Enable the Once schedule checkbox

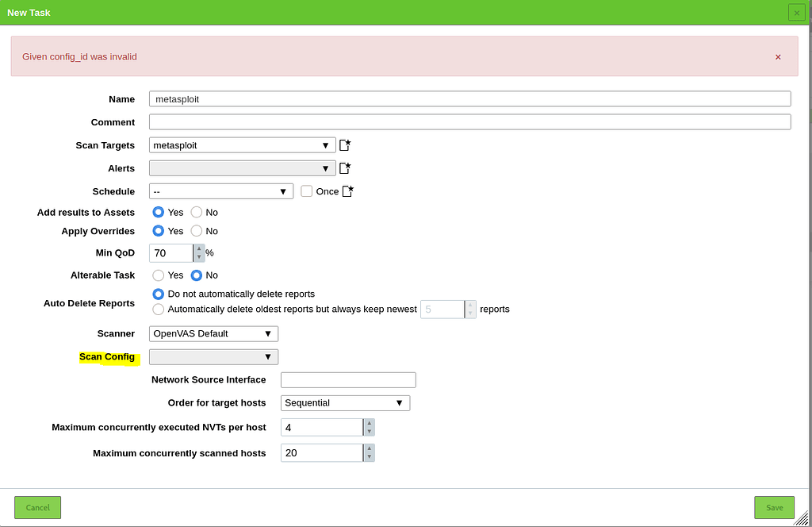tap(307, 191)
